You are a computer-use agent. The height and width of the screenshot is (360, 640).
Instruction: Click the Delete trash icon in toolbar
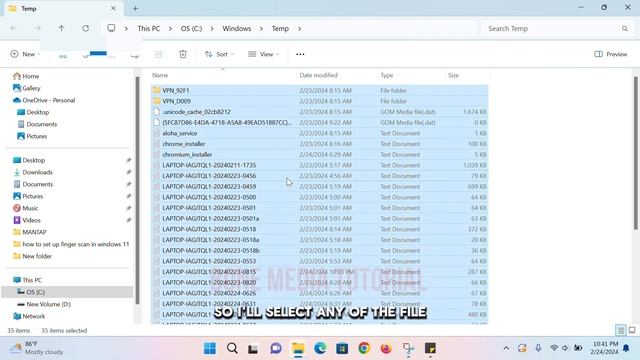[183, 54]
